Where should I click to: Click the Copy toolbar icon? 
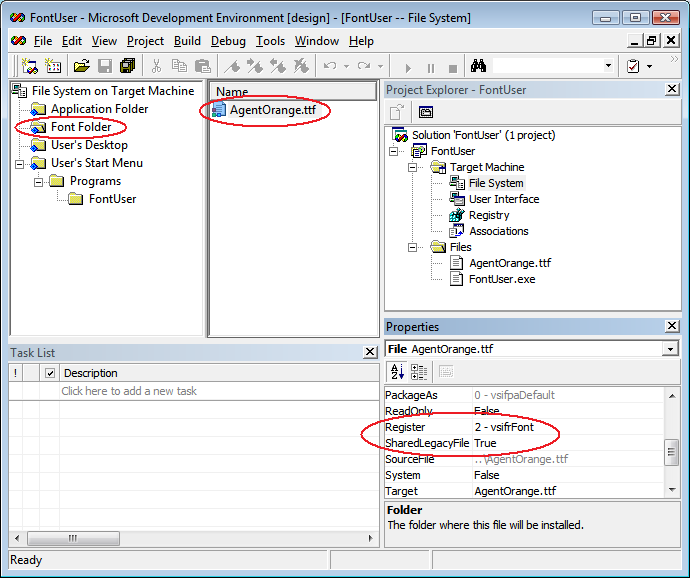[179, 66]
